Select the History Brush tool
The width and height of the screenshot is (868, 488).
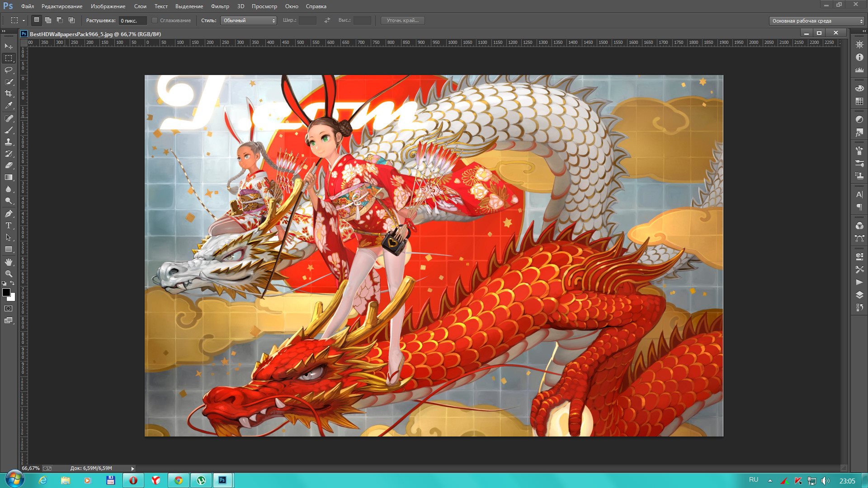click(9, 154)
